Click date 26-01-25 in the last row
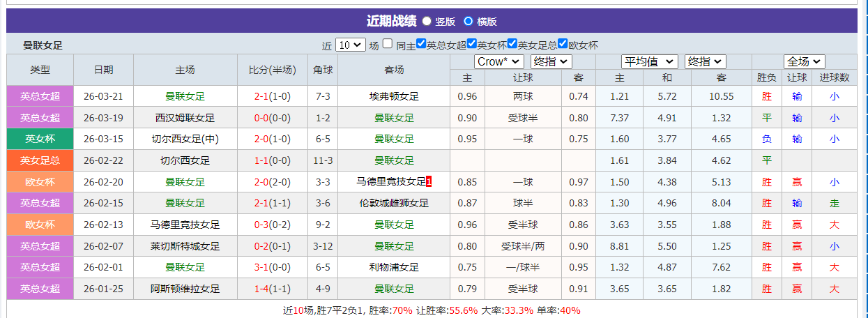Viewport: 868px width, 318px height. pyautogui.click(x=103, y=289)
